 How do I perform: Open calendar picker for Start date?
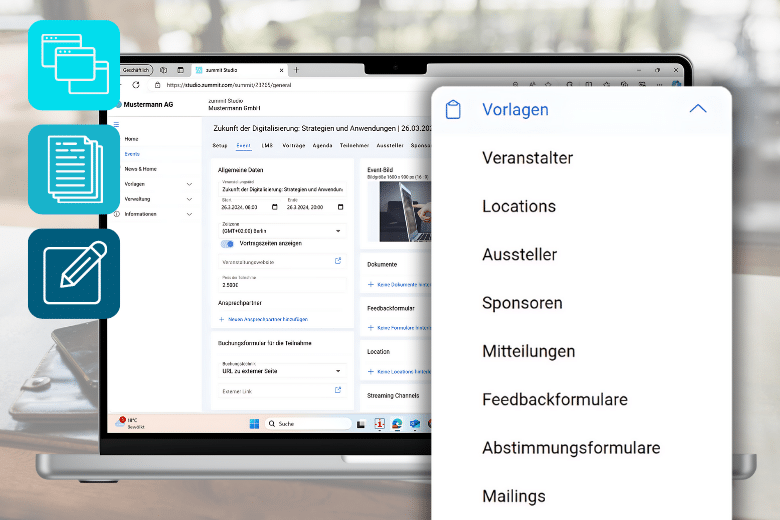click(x=272, y=207)
